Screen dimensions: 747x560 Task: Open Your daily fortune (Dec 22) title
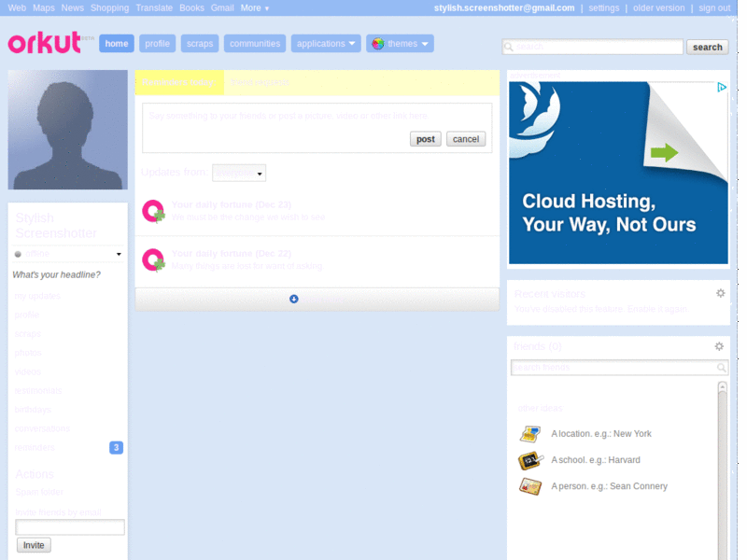231,254
